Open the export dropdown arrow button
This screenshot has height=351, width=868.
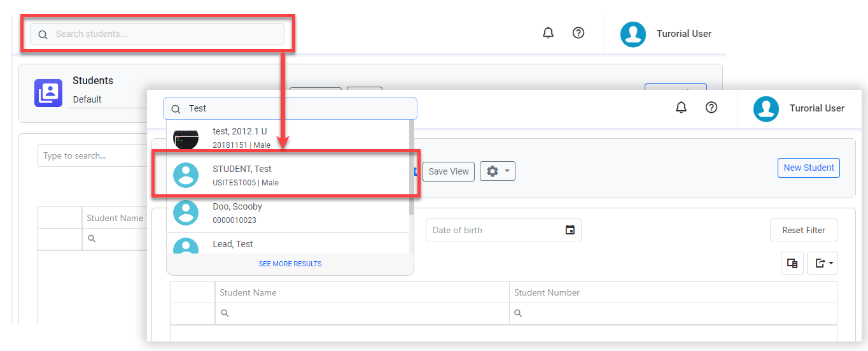(x=822, y=263)
